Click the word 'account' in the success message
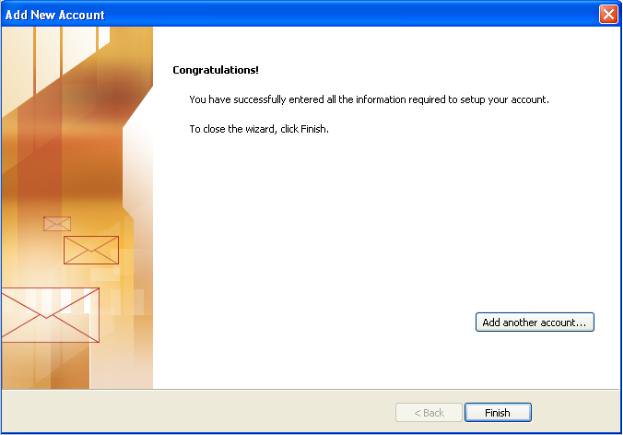The image size is (623, 435). 529,99
